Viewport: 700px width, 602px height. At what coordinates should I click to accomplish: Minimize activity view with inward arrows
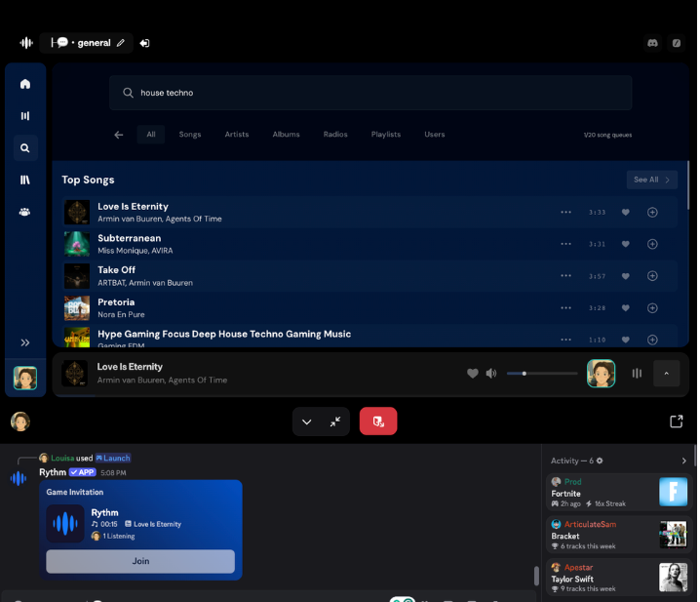[335, 421]
